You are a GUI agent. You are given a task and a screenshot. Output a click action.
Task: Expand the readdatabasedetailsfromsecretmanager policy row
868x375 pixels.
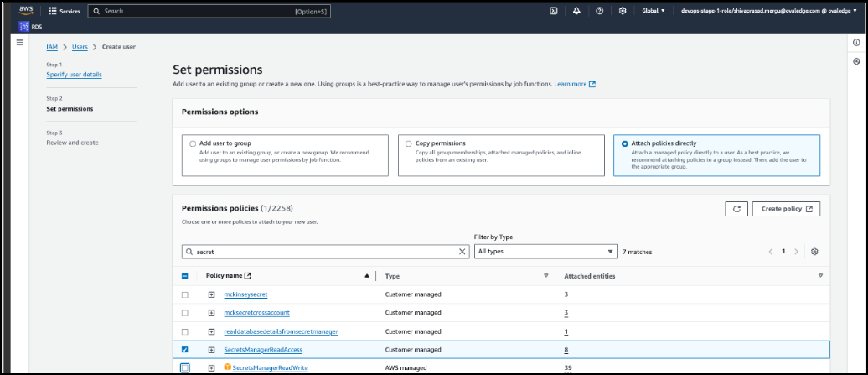coord(212,331)
